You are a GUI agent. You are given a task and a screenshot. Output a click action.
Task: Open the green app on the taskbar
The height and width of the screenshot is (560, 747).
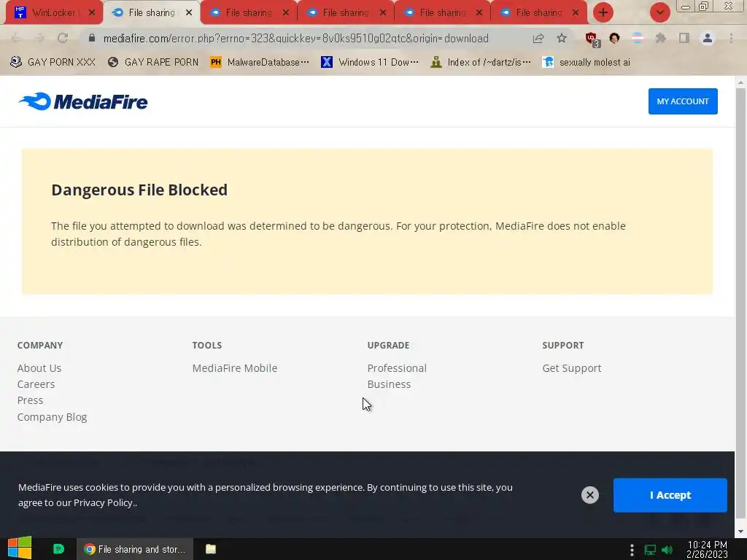click(58, 549)
